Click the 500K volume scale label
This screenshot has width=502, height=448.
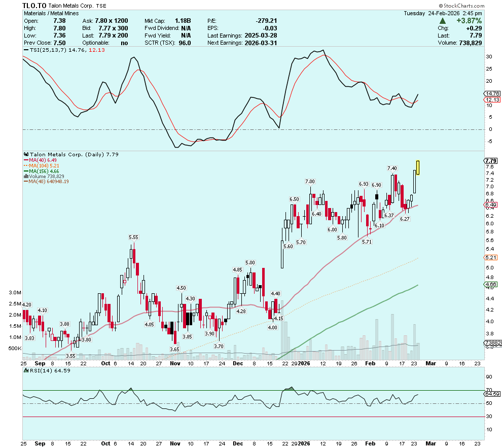[15, 348]
